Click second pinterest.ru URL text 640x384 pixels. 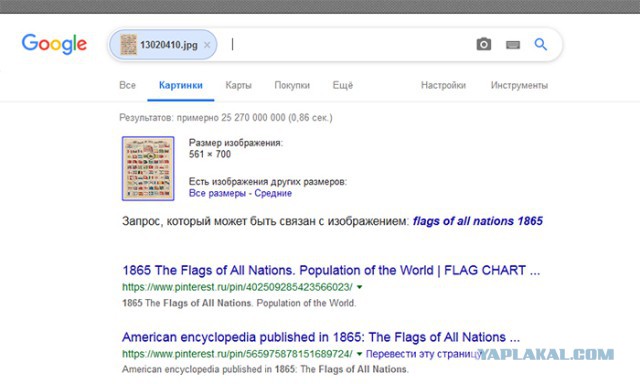(237, 354)
